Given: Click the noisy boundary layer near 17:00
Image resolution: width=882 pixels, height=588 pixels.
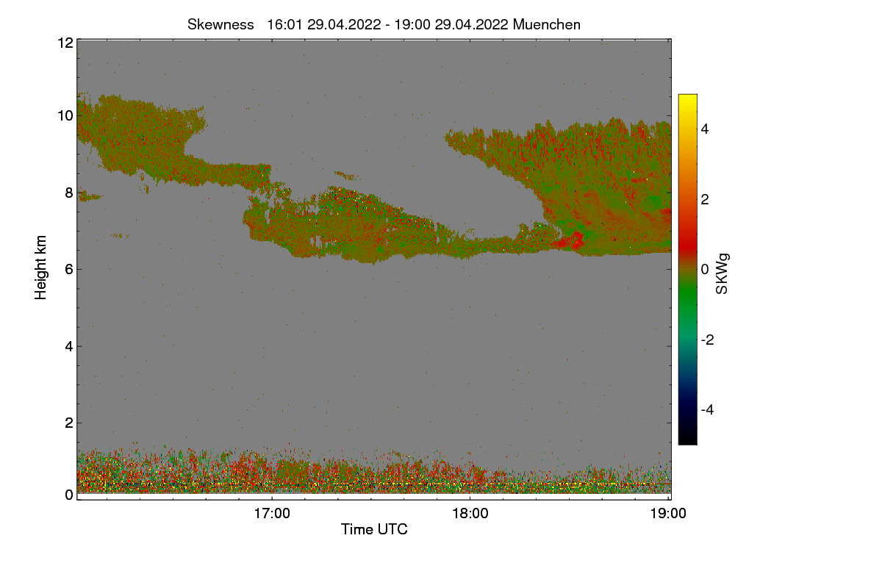Looking at the screenshot, I should [x=272, y=473].
